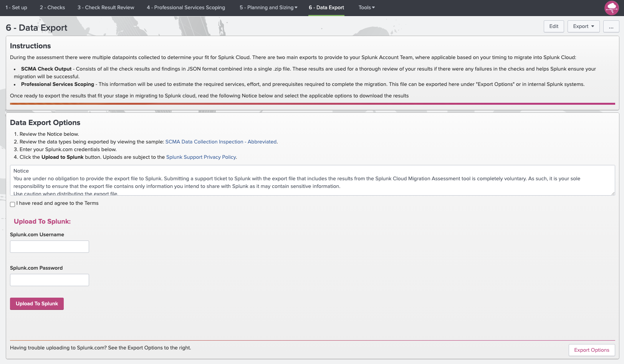Open the Planning and Sizing dropdown

pos(268,7)
